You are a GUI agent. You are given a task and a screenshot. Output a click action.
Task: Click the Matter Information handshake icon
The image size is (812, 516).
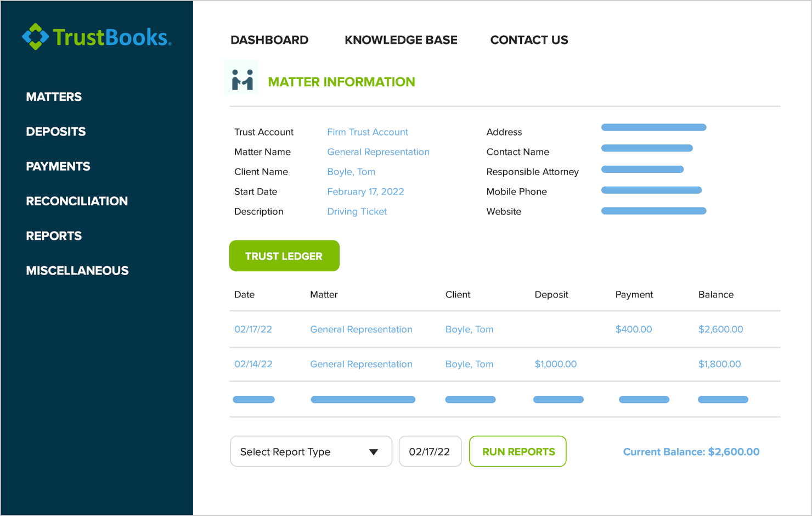241,78
